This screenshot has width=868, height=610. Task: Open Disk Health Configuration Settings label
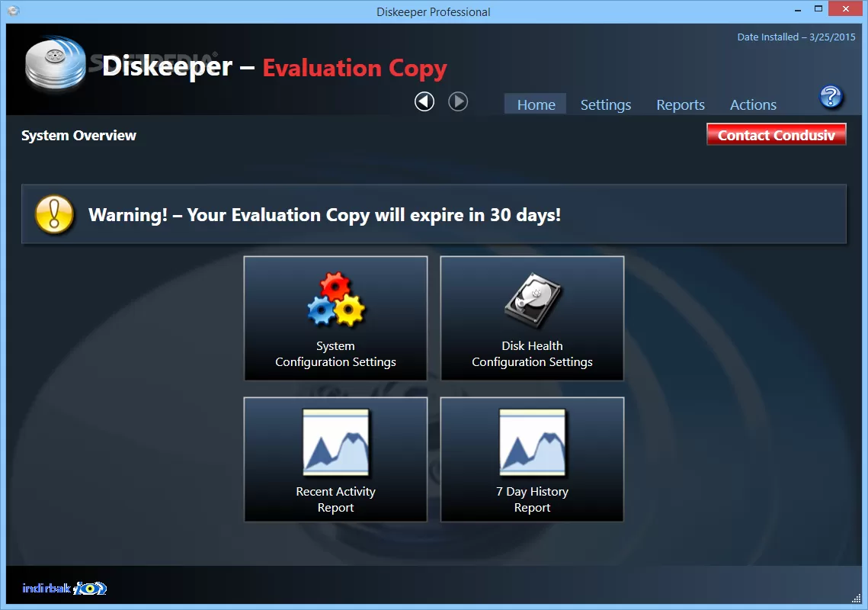point(532,354)
